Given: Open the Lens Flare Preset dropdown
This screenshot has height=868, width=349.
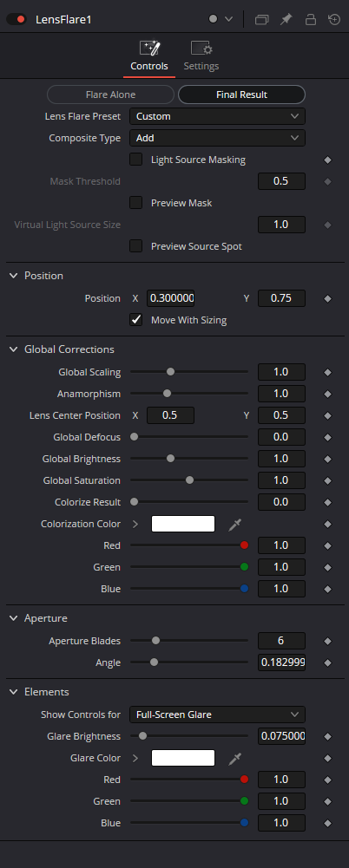Looking at the screenshot, I should 217,116.
